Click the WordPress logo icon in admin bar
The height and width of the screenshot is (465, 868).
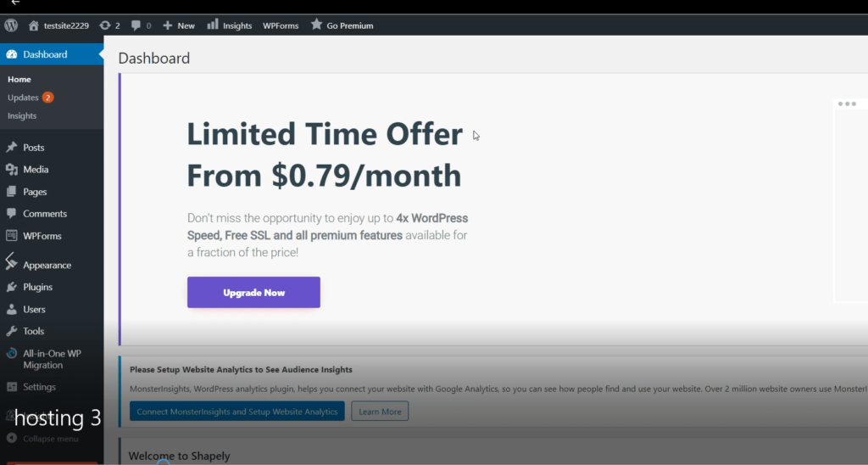pos(11,25)
